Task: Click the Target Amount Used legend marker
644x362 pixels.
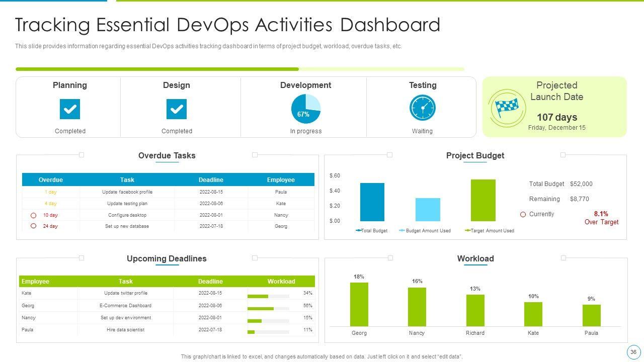Action: point(467,231)
